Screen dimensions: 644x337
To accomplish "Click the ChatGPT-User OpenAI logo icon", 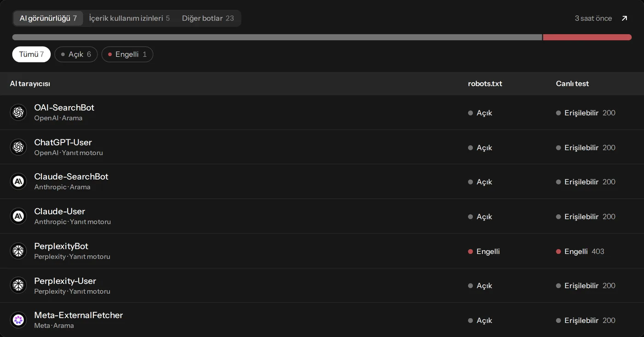I will pos(18,147).
